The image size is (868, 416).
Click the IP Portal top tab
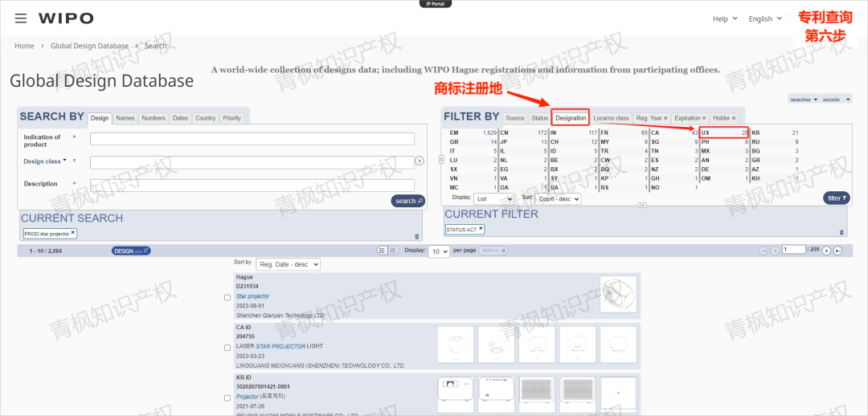436,3
